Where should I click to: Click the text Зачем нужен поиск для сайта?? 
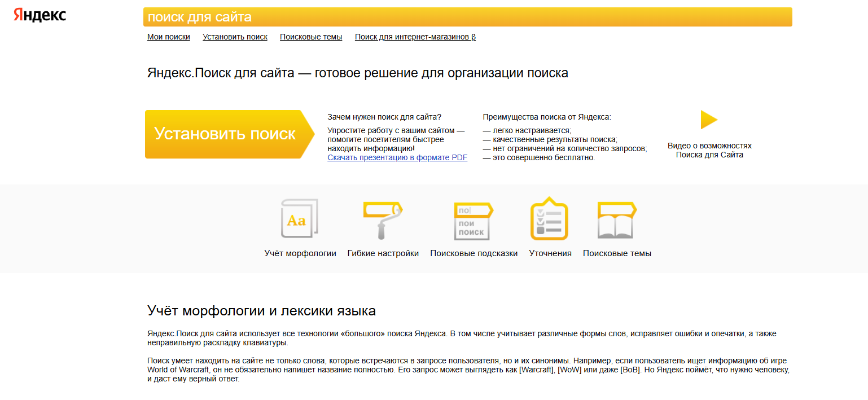tap(384, 117)
